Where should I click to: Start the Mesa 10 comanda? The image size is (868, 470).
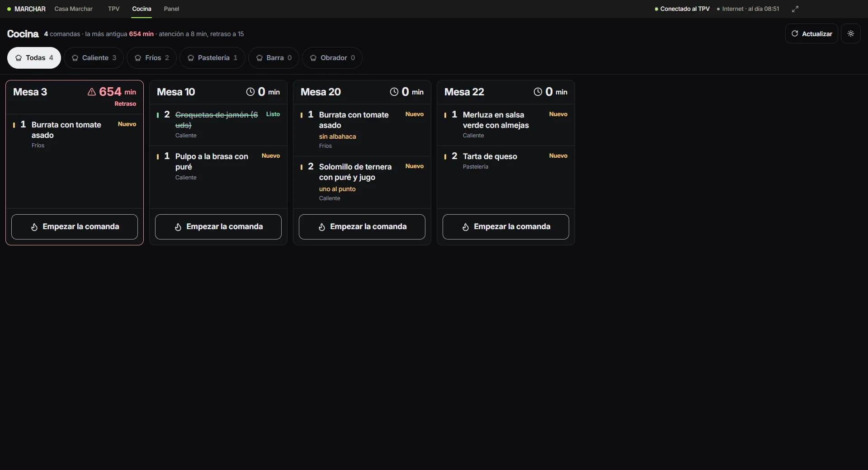coord(218,227)
